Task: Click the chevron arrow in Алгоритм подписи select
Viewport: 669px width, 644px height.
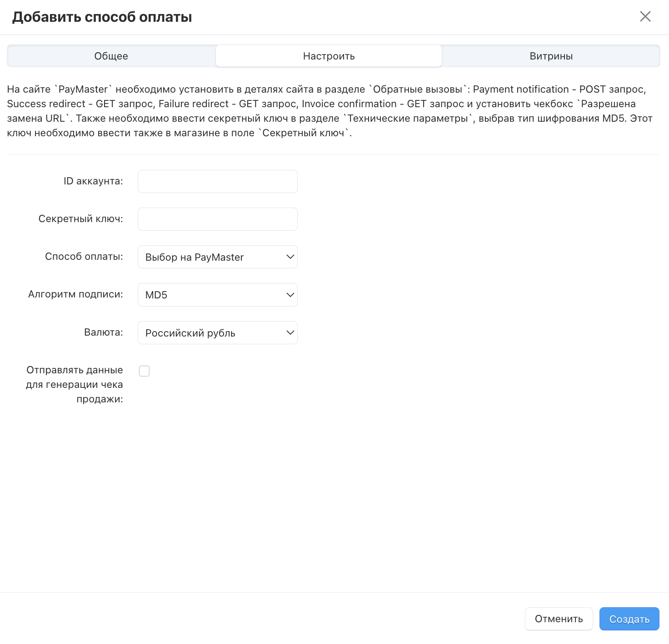Action: (290, 295)
